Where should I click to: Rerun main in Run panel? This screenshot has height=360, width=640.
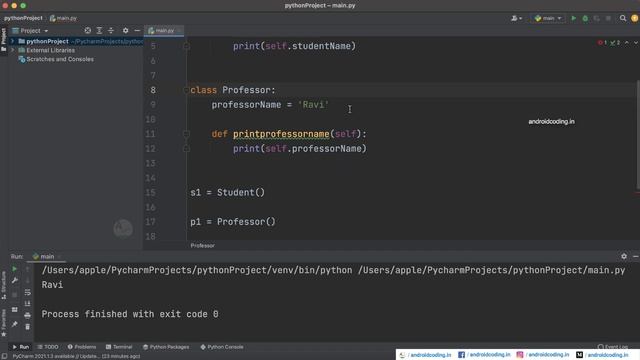click(15, 269)
